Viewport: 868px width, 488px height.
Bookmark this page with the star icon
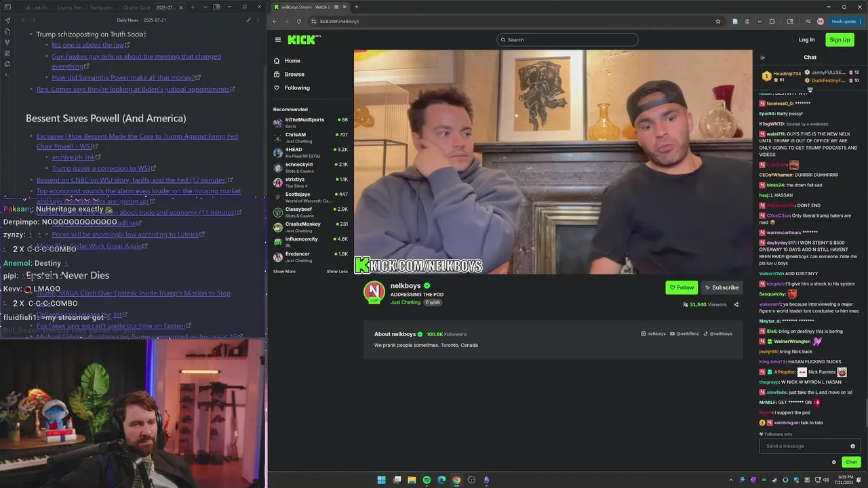point(718,21)
